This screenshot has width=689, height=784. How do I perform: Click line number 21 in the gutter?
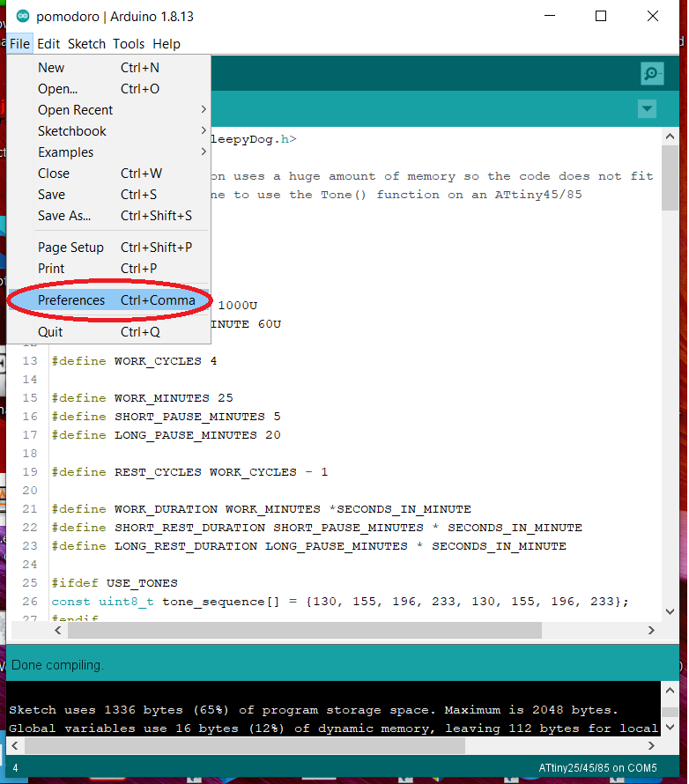click(x=30, y=509)
